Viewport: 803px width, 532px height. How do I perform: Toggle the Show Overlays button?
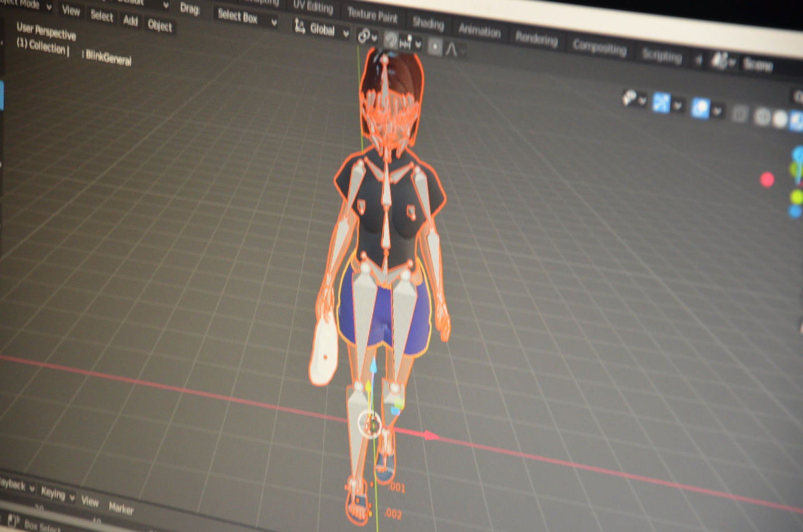click(x=700, y=108)
